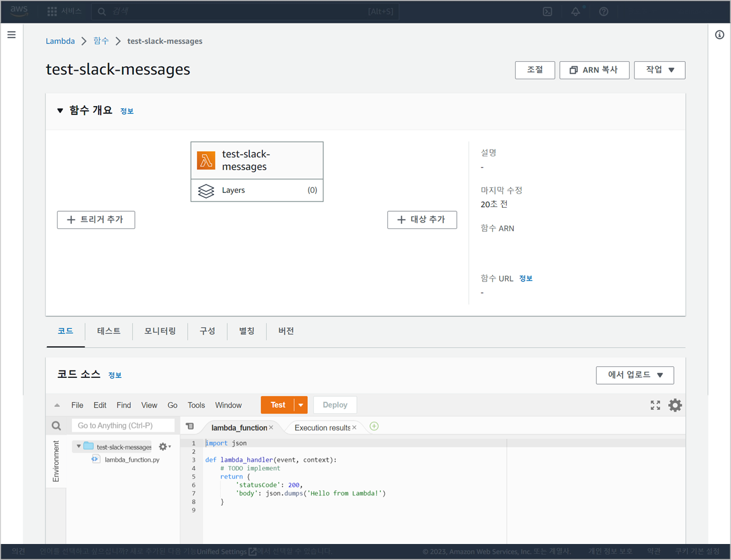731x560 pixels.
Task: Collapse the function overview section
Action: coord(60,111)
